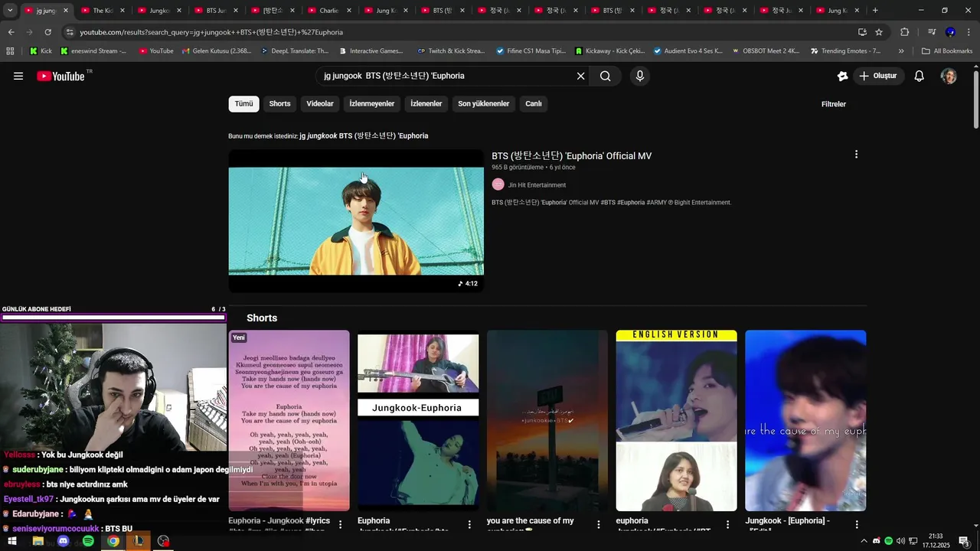Screen dimensions: 980x551
Task: Open the Chrome taskbar icon
Action: [113, 541]
